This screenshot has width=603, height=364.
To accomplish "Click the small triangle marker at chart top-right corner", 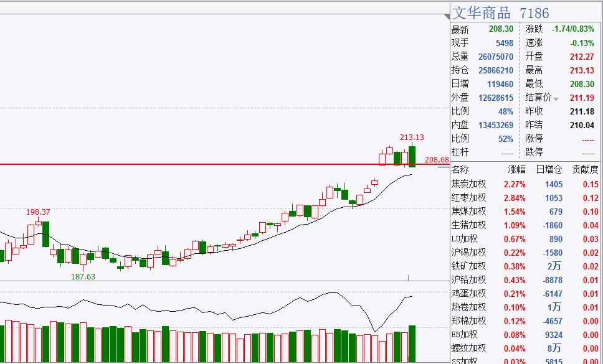I will (447, 17).
